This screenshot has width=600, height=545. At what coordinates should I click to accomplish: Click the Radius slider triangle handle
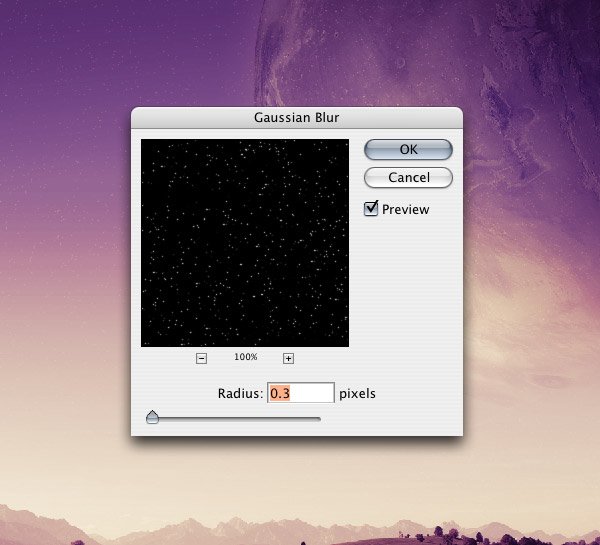152,417
